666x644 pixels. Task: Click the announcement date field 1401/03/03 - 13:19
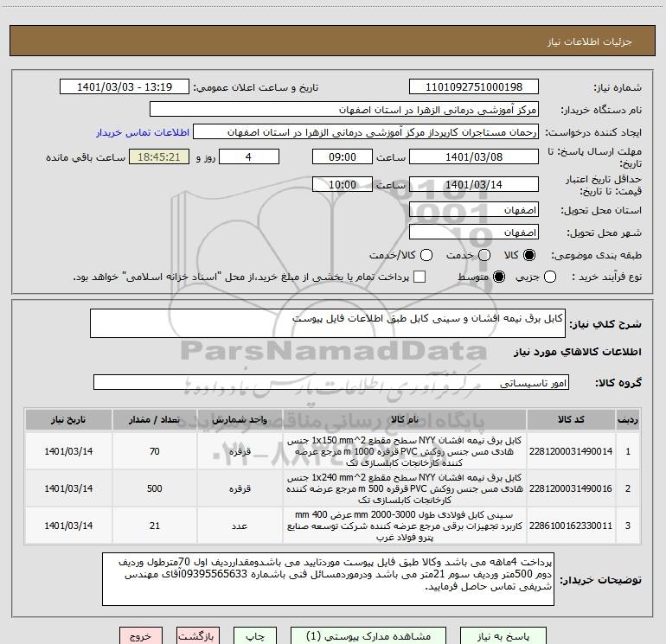[125, 86]
